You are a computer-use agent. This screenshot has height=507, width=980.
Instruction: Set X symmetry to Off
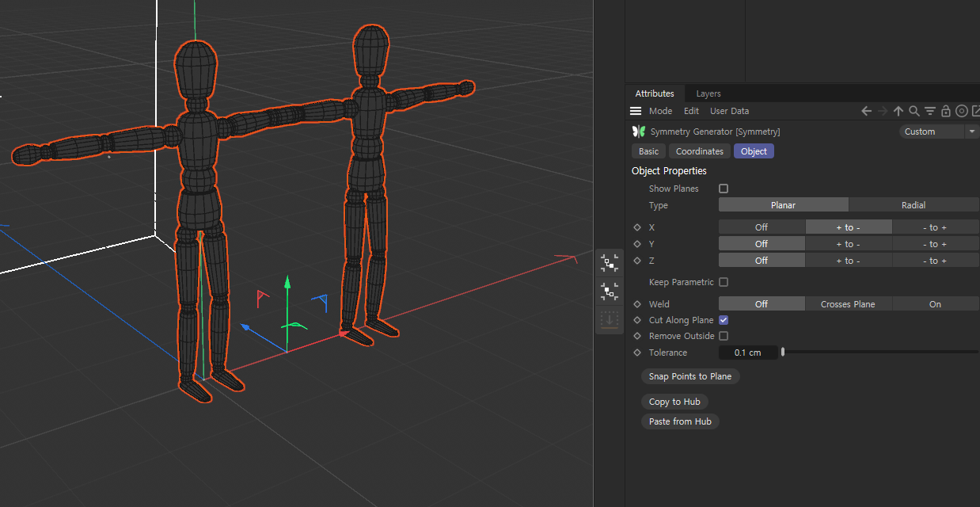point(762,227)
